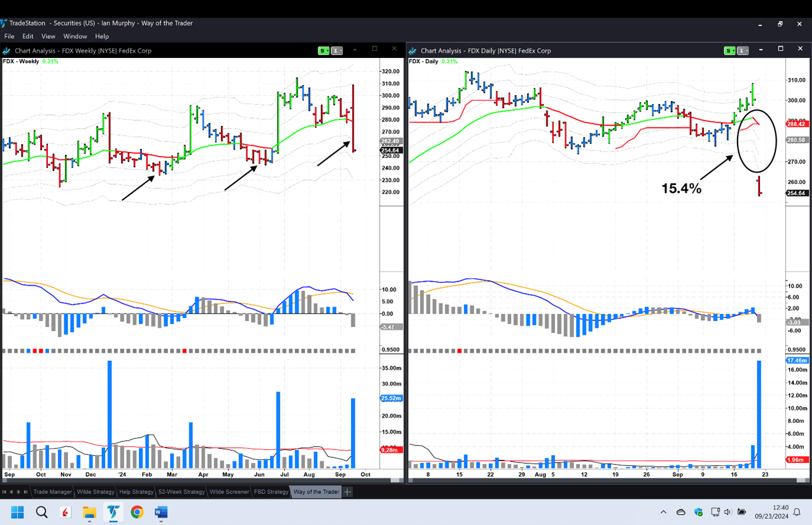Open green S symbol link in Weekly window
The width and height of the screenshot is (812, 525).
coord(324,51)
